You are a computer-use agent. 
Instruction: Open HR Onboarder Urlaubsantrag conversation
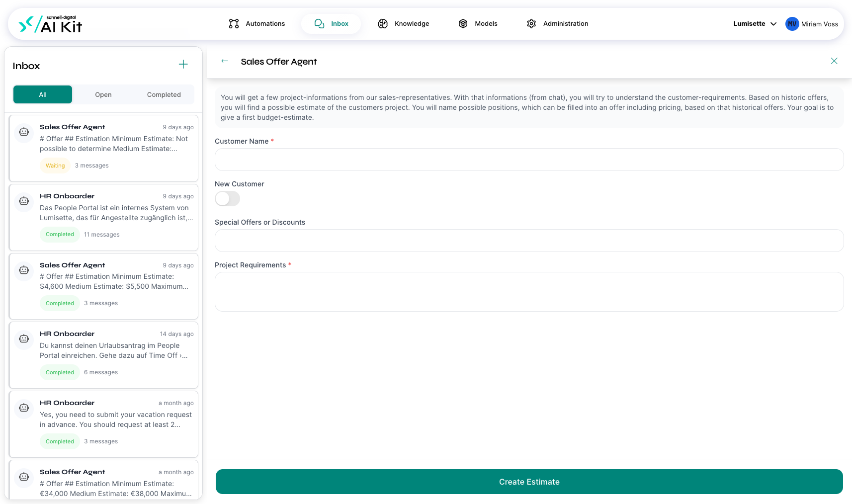103,355
